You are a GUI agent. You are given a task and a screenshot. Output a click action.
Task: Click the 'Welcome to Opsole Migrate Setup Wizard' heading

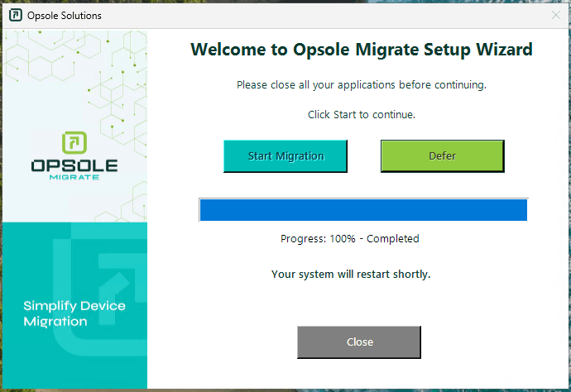362,50
